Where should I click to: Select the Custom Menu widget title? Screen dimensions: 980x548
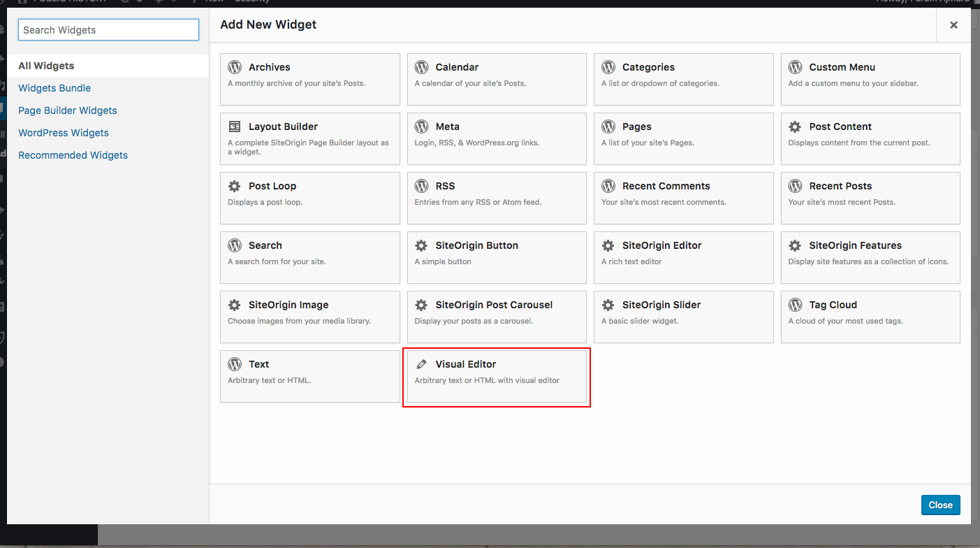point(842,67)
